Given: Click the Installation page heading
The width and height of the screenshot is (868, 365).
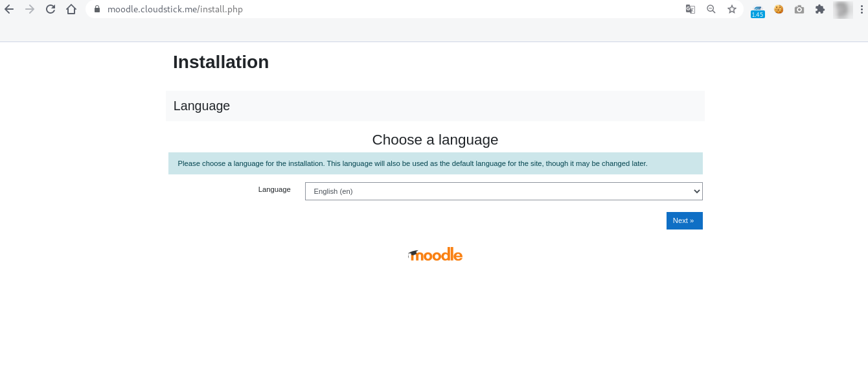Looking at the screenshot, I should 221,62.
